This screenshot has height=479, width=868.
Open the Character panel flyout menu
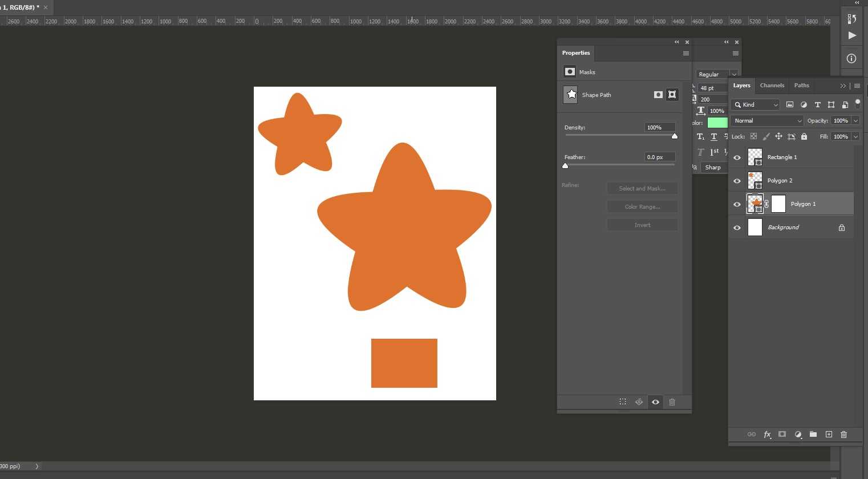736,54
